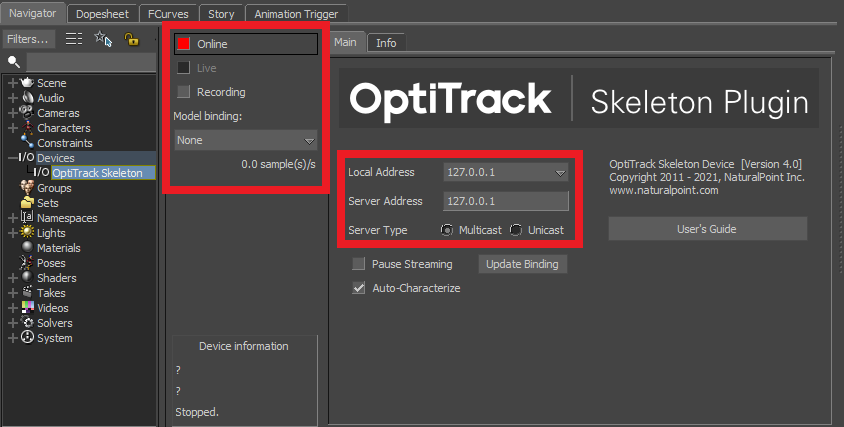Click the list view icon next to Filters
This screenshot has height=427, width=844.
(x=74, y=39)
